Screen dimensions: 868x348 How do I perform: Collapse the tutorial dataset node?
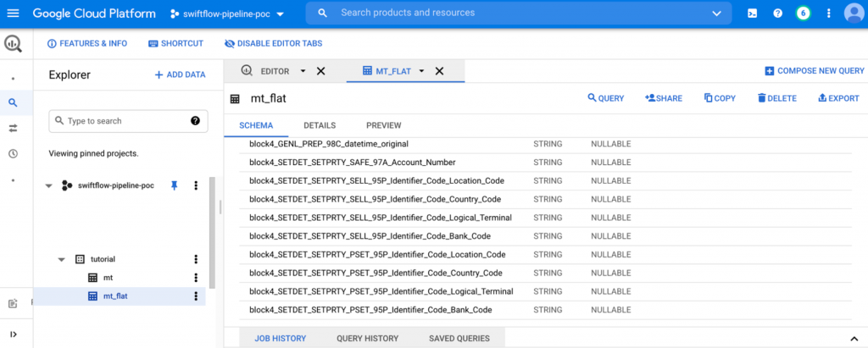61,259
